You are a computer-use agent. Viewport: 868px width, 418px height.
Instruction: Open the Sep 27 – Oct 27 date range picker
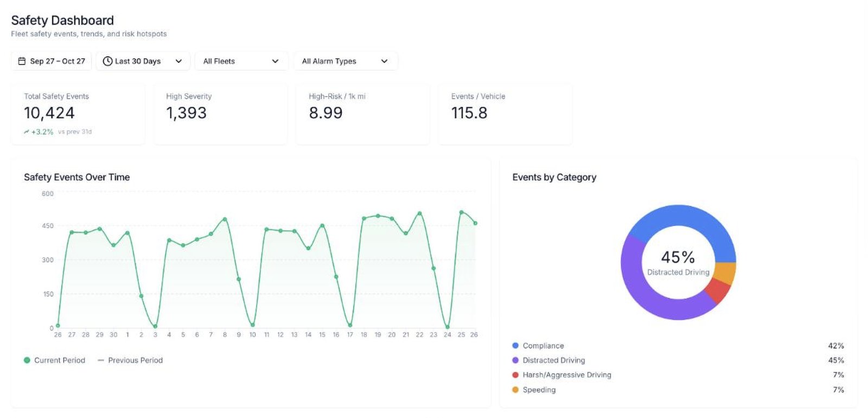pos(52,61)
